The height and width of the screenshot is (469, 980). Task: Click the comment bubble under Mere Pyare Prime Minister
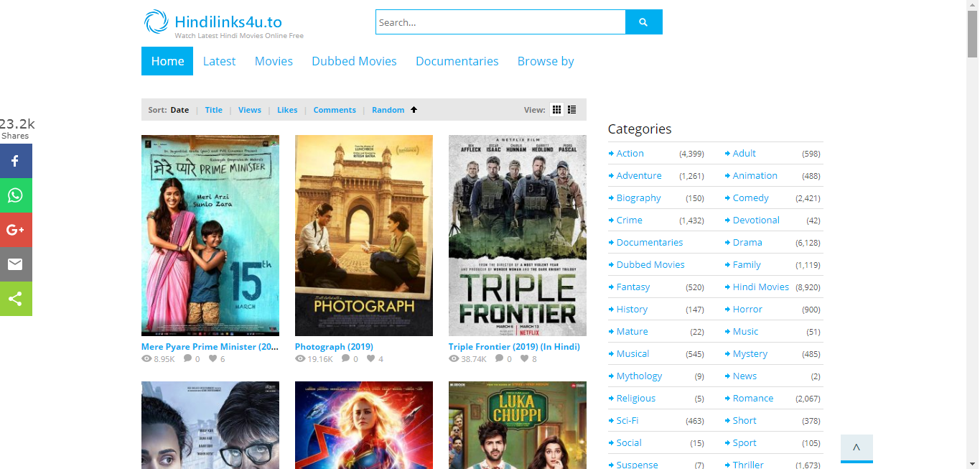[x=187, y=358]
